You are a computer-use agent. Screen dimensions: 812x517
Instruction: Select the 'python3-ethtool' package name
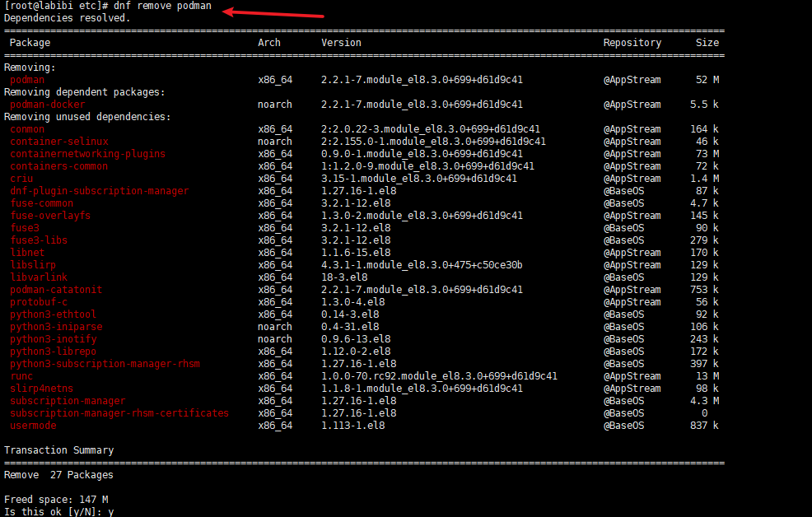click(x=53, y=314)
